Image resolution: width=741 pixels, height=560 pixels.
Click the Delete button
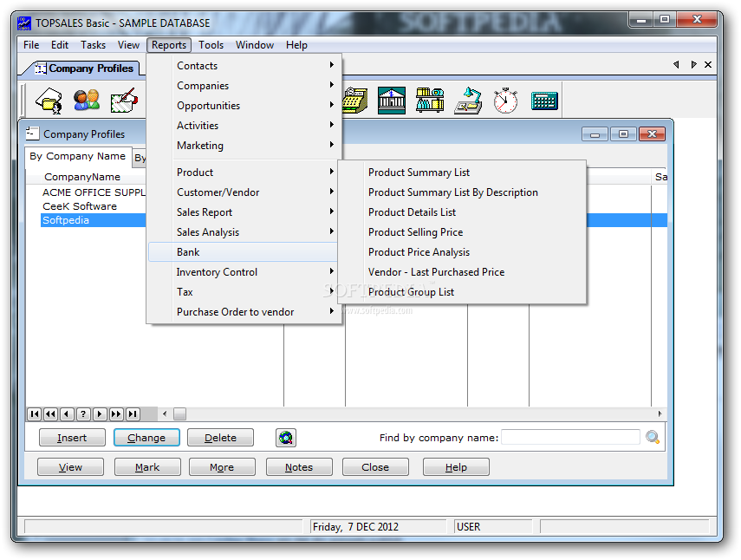(x=220, y=438)
